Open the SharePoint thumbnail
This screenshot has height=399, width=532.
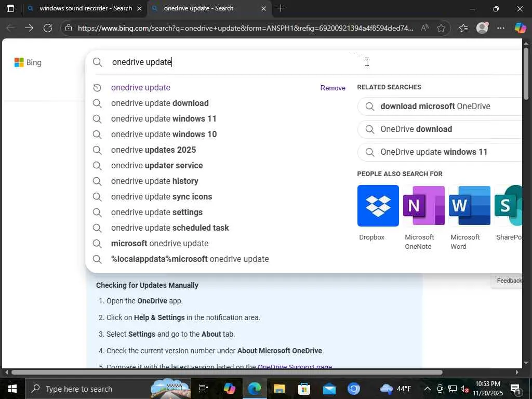click(508, 206)
